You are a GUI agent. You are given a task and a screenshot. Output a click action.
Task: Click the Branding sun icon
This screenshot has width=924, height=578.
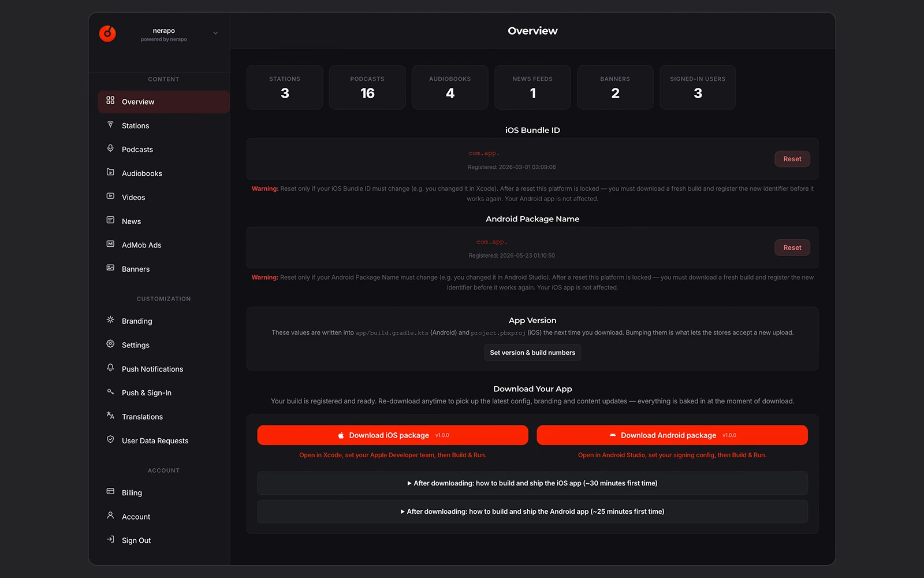110,320
